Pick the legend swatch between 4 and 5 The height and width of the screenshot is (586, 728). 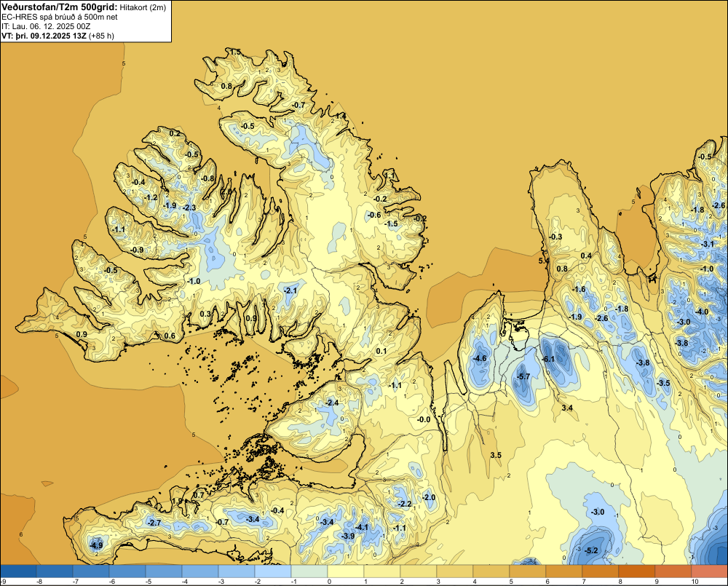pos(491,571)
